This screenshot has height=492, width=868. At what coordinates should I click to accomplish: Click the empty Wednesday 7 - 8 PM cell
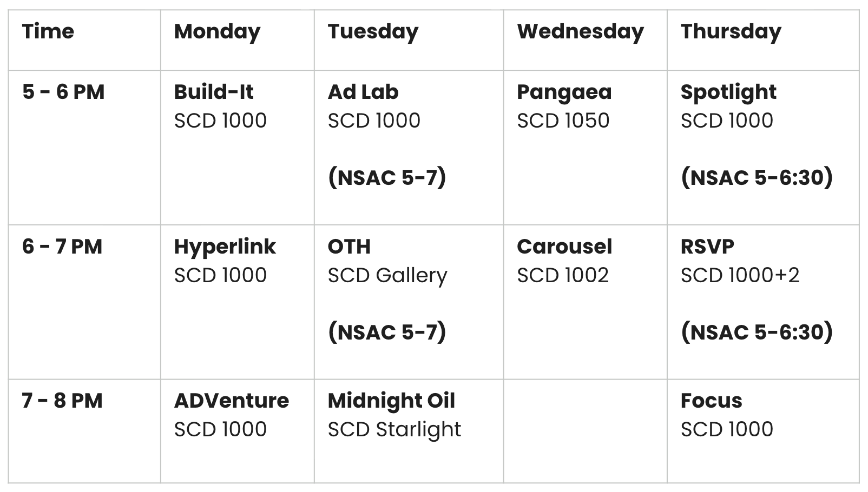(x=585, y=431)
